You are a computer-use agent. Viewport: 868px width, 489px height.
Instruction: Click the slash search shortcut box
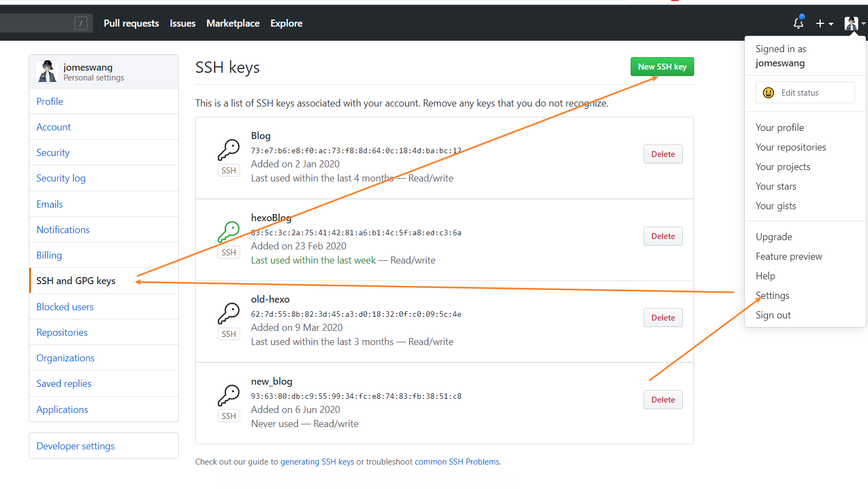80,23
